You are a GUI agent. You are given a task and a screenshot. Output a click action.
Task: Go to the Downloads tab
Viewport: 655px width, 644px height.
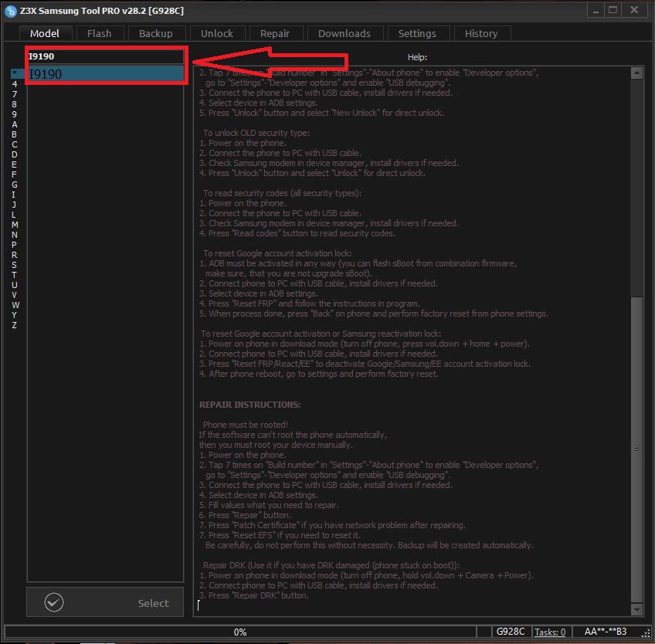pos(344,33)
